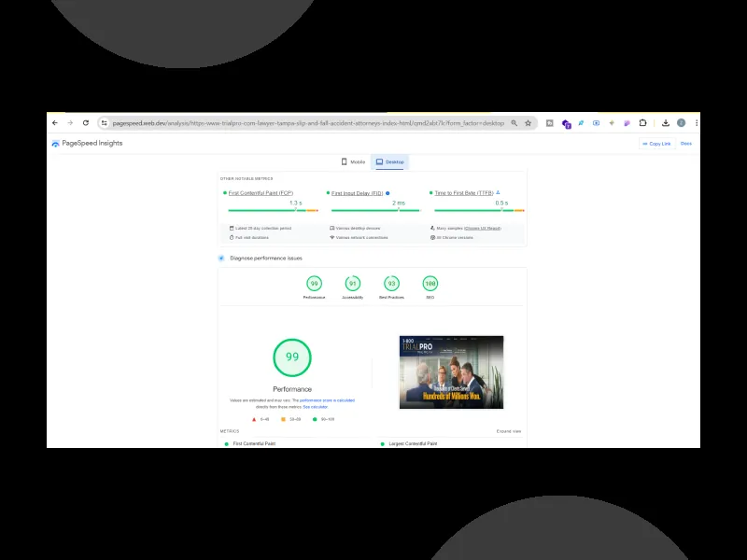Jump to Accessibility via the 91 gauge
747x560 pixels.
coord(353,284)
